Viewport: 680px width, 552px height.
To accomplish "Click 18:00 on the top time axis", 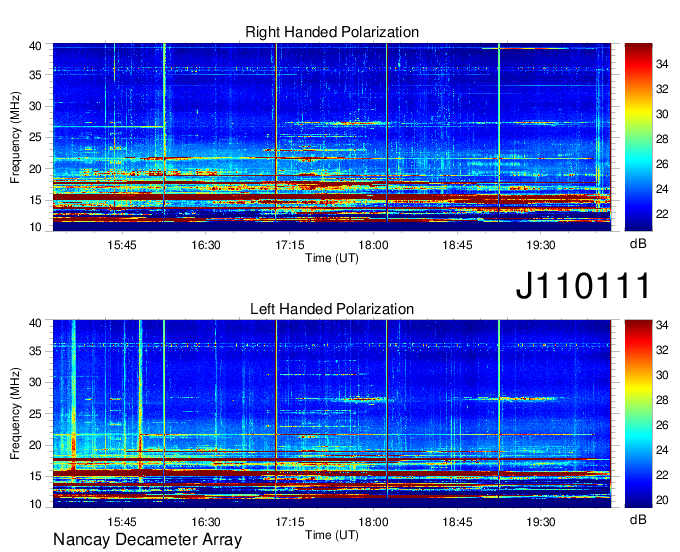I will (373, 245).
